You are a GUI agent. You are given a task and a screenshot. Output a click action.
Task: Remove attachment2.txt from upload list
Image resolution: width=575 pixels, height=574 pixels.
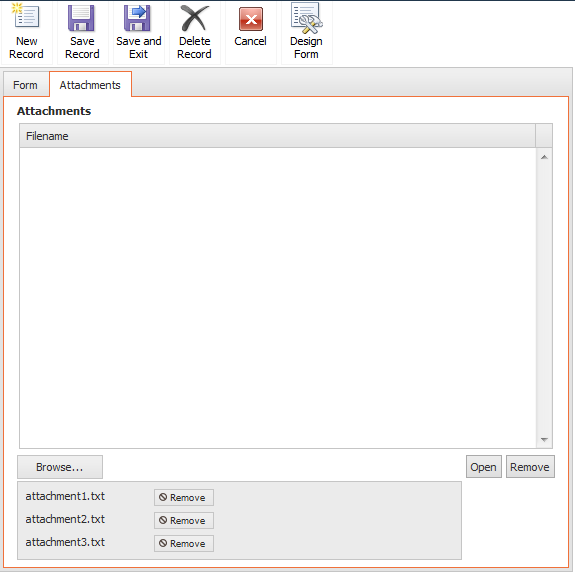[x=184, y=520]
